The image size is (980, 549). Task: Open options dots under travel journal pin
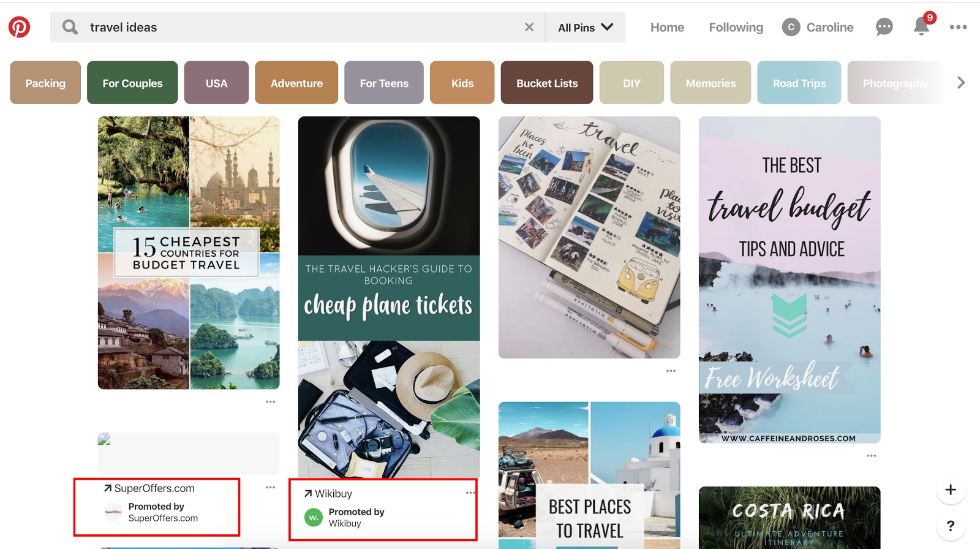(671, 371)
